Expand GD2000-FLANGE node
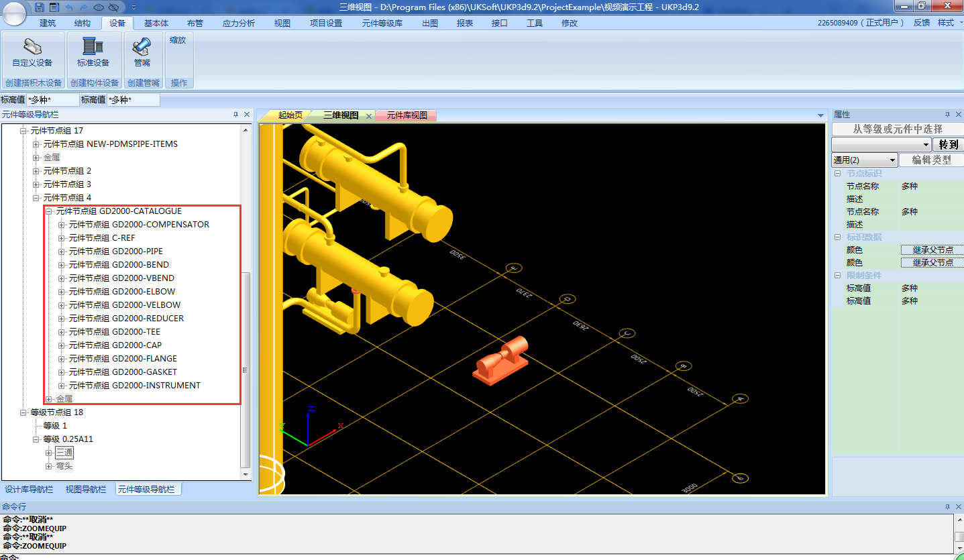The width and height of the screenshot is (964, 560). click(62, 359)
